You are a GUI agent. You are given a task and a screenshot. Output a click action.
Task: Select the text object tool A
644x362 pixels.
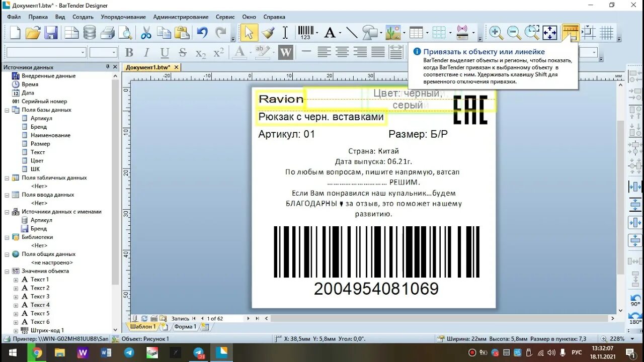coord(330,33)
